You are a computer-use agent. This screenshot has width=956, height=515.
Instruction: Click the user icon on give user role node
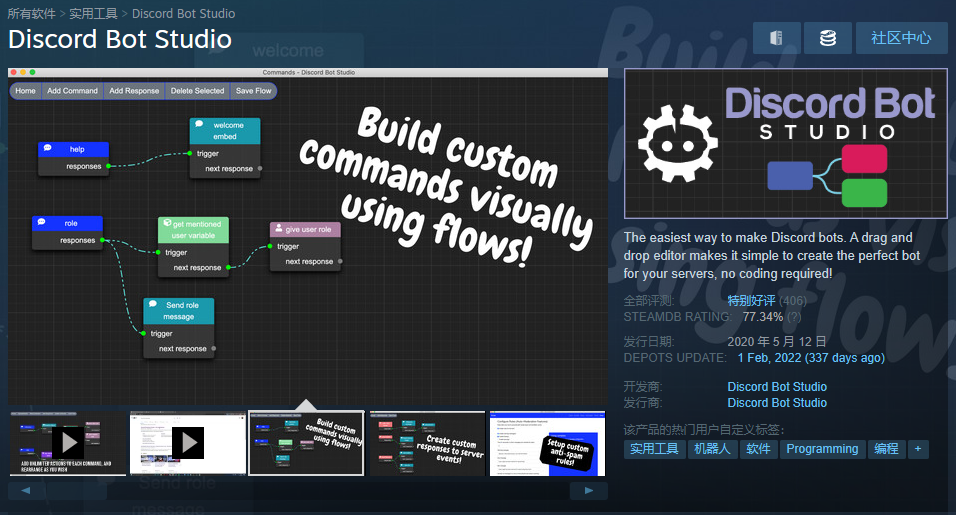click(x=279, y=229)
